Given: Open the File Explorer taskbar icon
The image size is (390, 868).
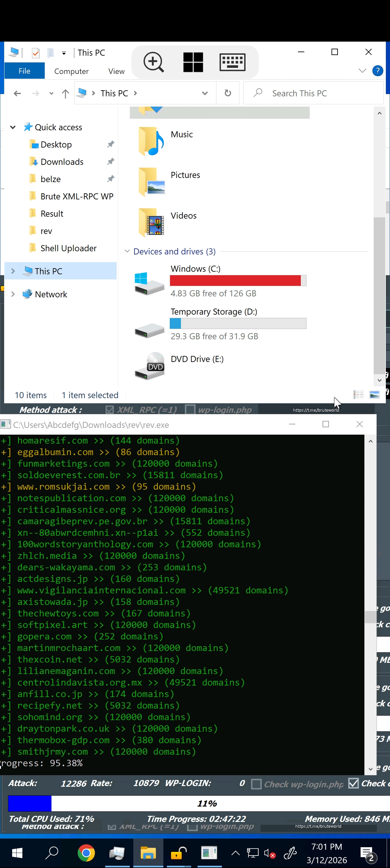Looking at the screenshot, I should tap(148, 853).
